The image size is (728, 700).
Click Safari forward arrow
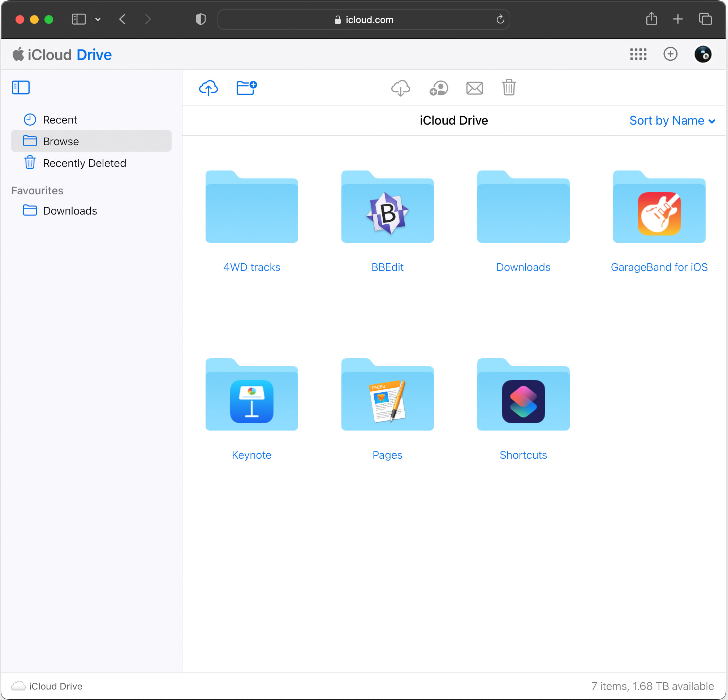tap(148, 19)
